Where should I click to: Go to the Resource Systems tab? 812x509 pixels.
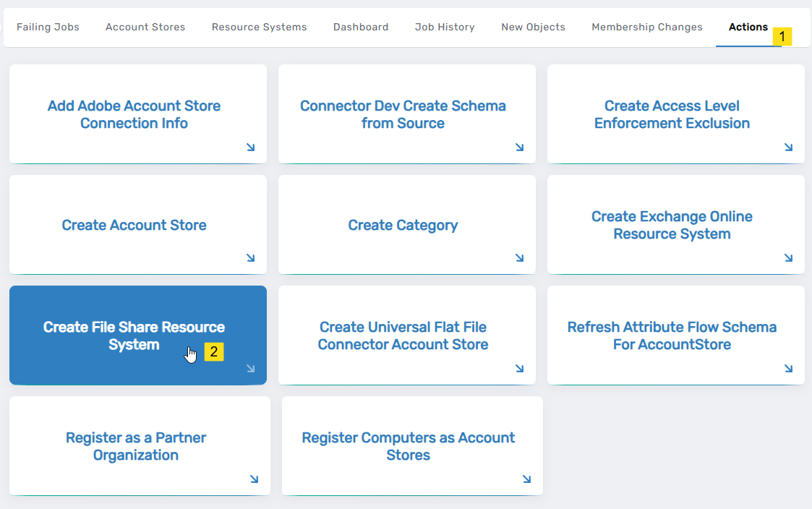click(259, 27)
